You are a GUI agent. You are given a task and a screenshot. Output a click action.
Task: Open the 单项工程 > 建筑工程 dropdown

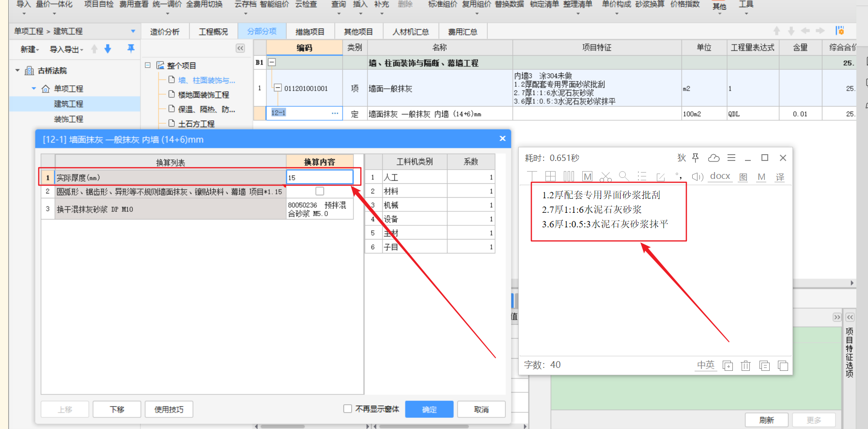133,31
